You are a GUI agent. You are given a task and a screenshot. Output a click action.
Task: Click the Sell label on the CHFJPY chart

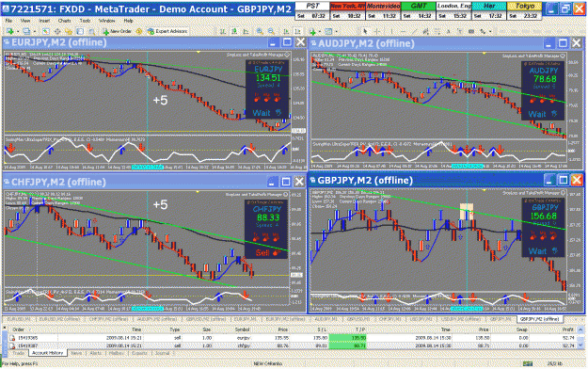pos(262,252)
